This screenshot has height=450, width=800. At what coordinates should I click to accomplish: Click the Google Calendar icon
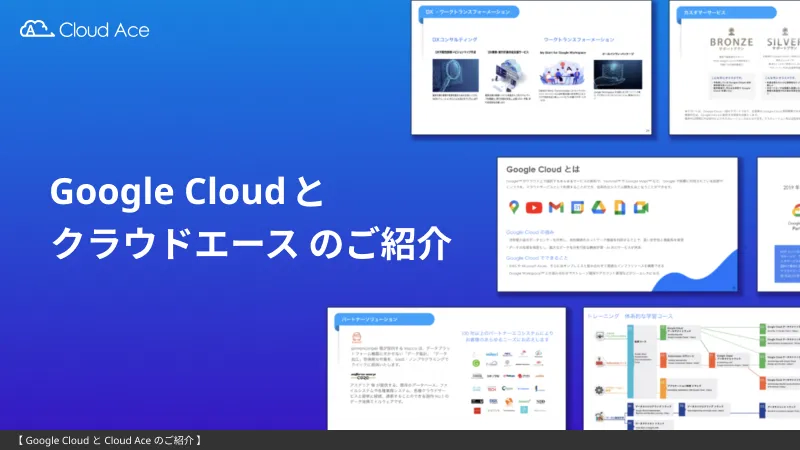578,207
